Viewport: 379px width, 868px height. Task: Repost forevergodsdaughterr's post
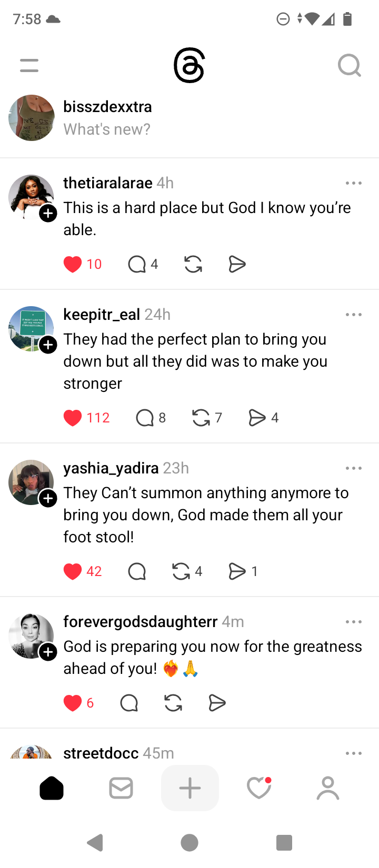point(173,703)
